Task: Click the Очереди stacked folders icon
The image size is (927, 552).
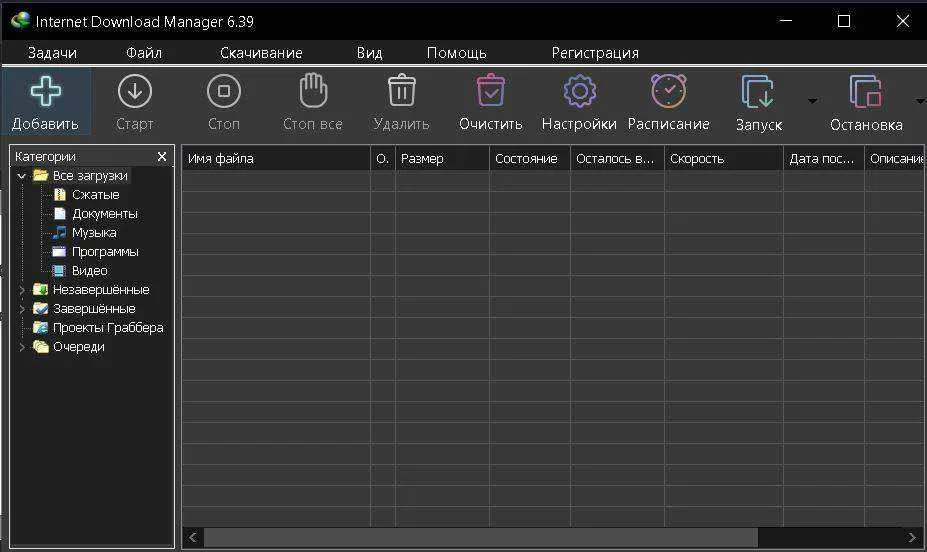Action: (x=40, y=346)
